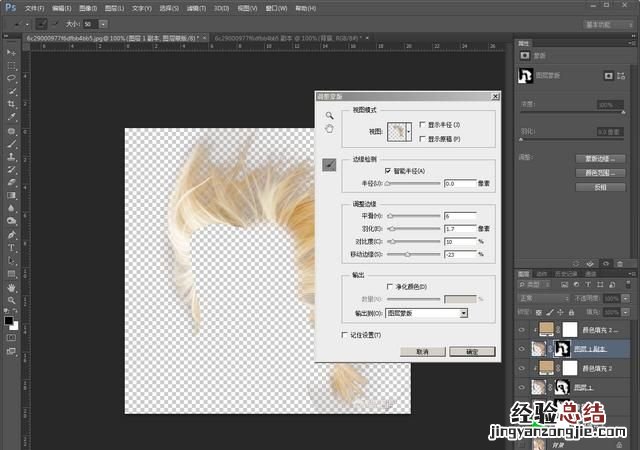Image resolution: width=640 pixels, height=450 pixels.
Task: Hide the 图层 1 layer
Action: click(x=522, y=387)
